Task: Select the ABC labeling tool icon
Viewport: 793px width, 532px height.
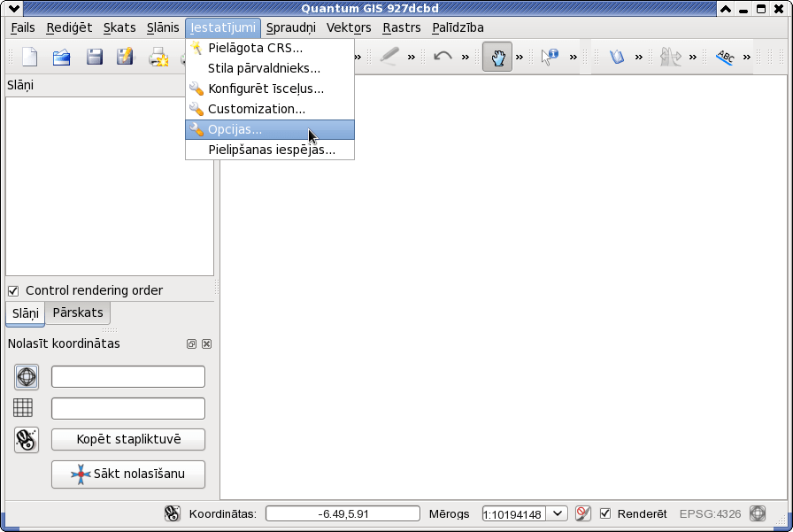Action: (725, 57)
